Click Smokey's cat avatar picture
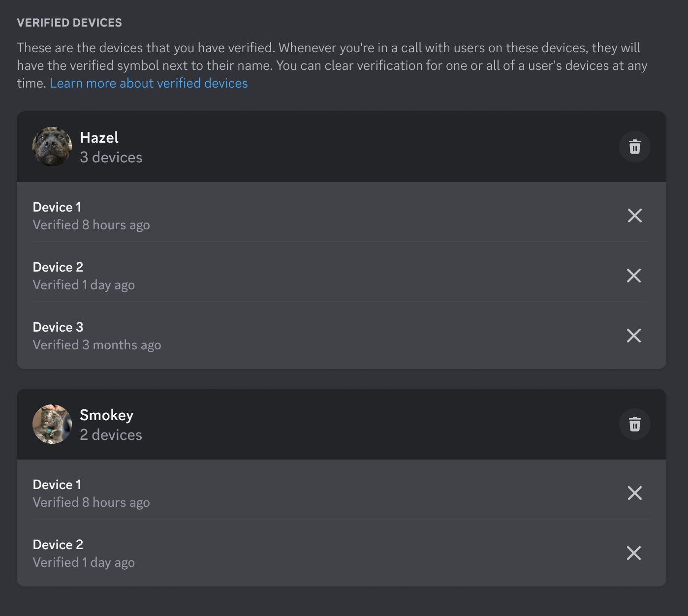The height and width of the screenshot is (616, 688). click(x=52, y=424)
